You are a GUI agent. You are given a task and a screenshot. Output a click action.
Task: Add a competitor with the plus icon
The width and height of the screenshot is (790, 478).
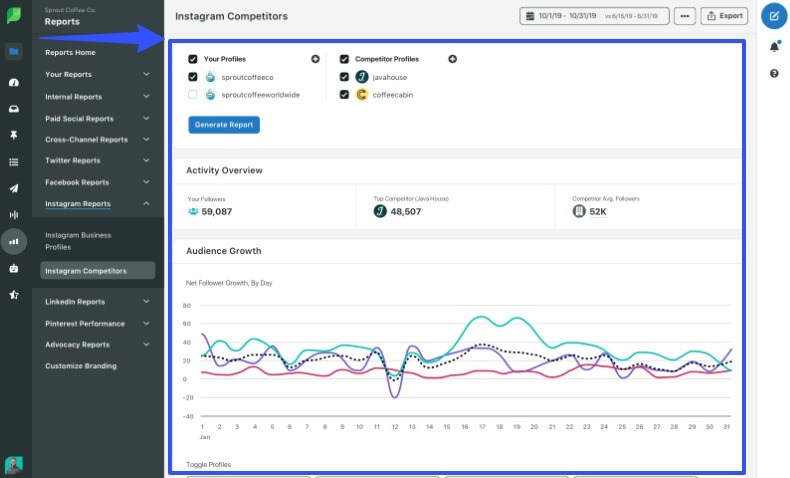click(x=452, y=59)
